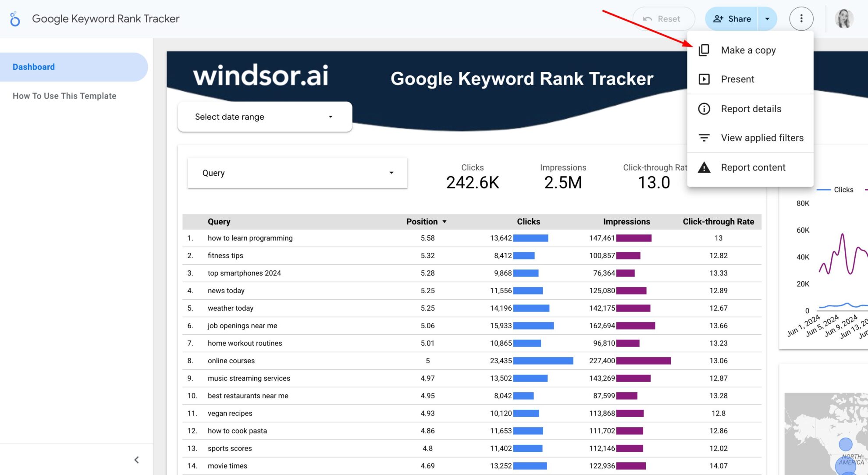Viewport: 868px width, 475px height.
Task: Open the Share options dropdown arrow
Action: (x=768, y=18)
